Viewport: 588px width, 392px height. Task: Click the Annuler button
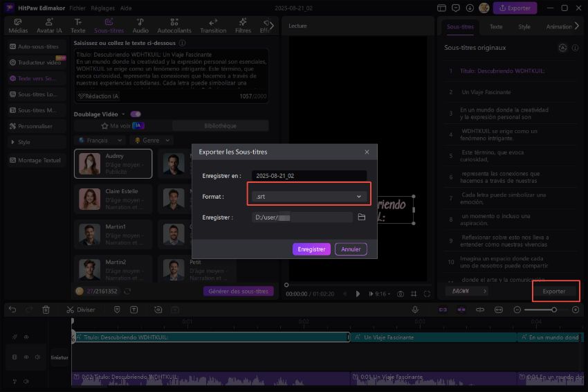(x=351, y=249)
